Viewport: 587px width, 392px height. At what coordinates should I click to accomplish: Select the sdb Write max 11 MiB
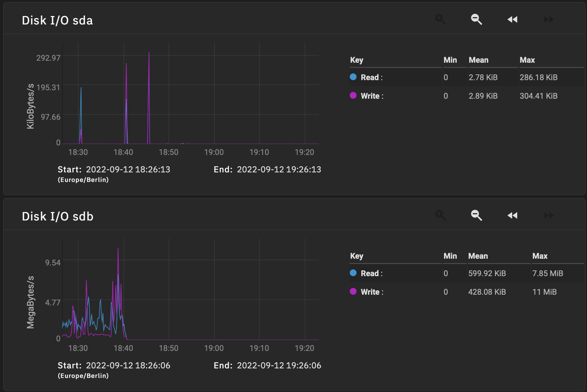click(544, 292)
